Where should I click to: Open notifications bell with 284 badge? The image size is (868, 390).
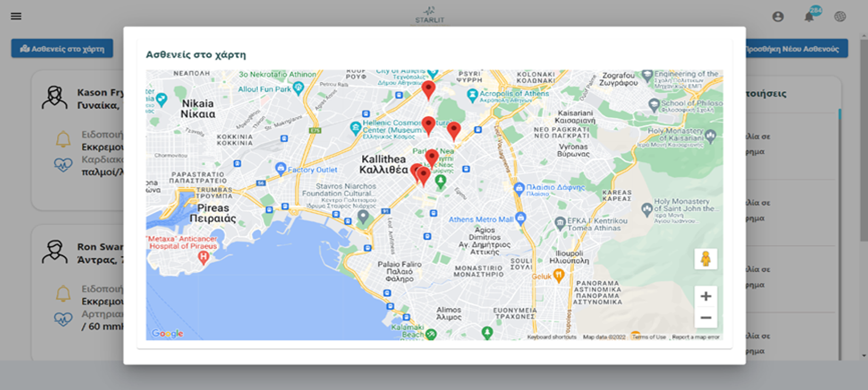[x=809, y=17]
